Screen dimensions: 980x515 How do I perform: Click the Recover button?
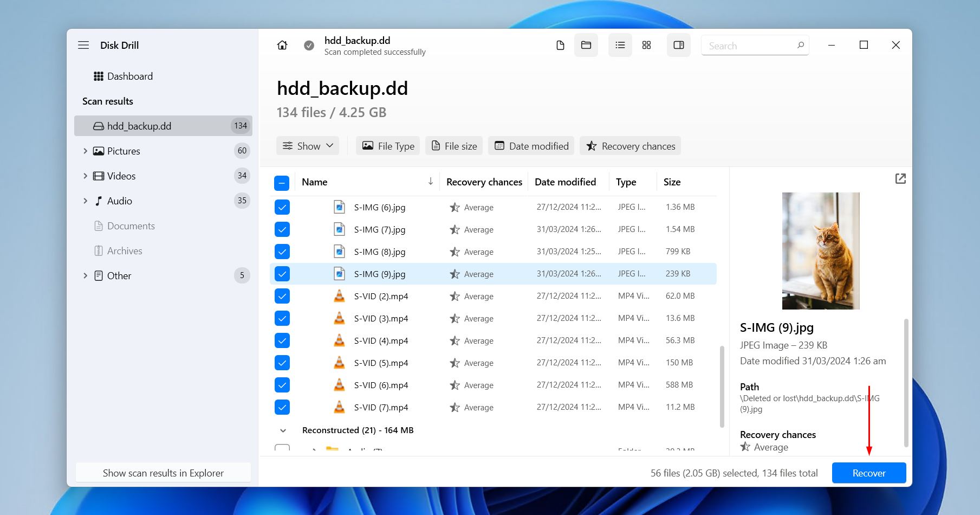868,472
